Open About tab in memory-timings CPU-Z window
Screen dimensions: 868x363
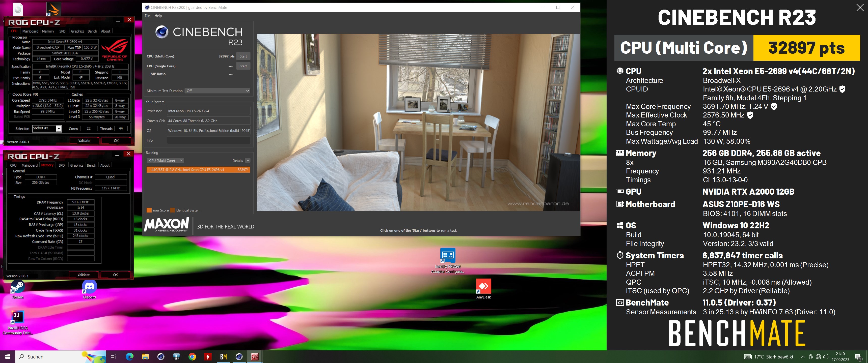coord(105,165)
